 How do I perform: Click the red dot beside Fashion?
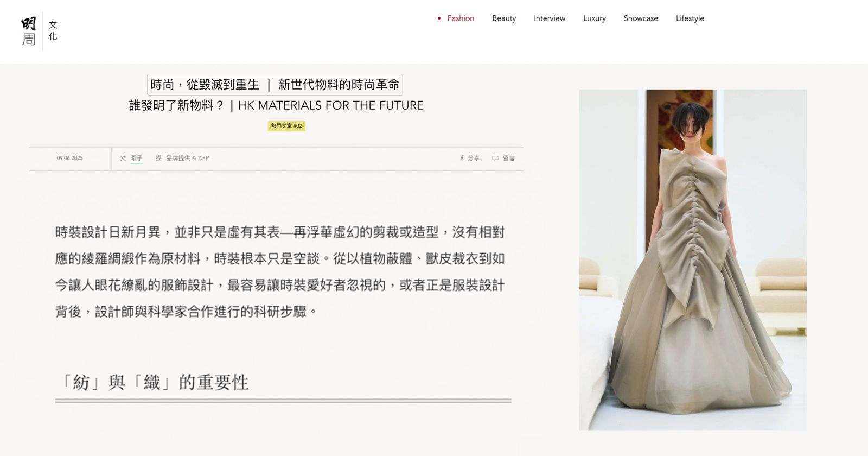[x=439, y=18]
